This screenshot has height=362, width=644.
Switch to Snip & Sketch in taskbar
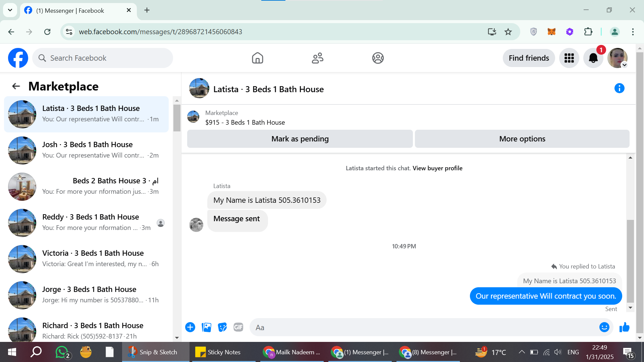click(x=156, y=352)
